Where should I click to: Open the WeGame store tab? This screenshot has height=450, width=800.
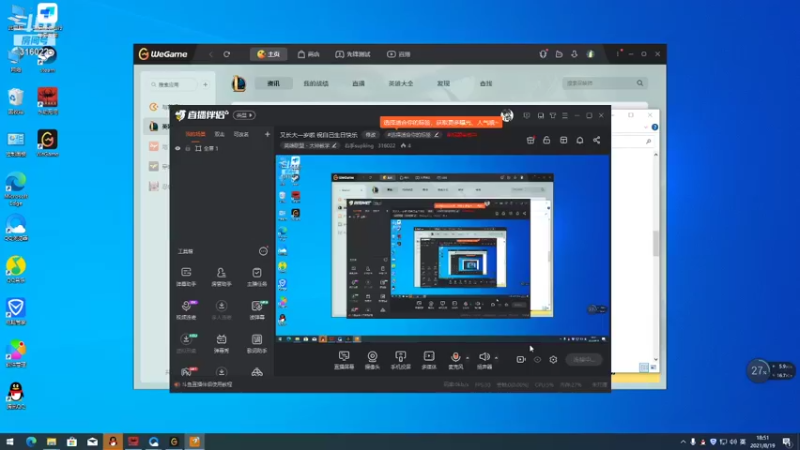309,54
